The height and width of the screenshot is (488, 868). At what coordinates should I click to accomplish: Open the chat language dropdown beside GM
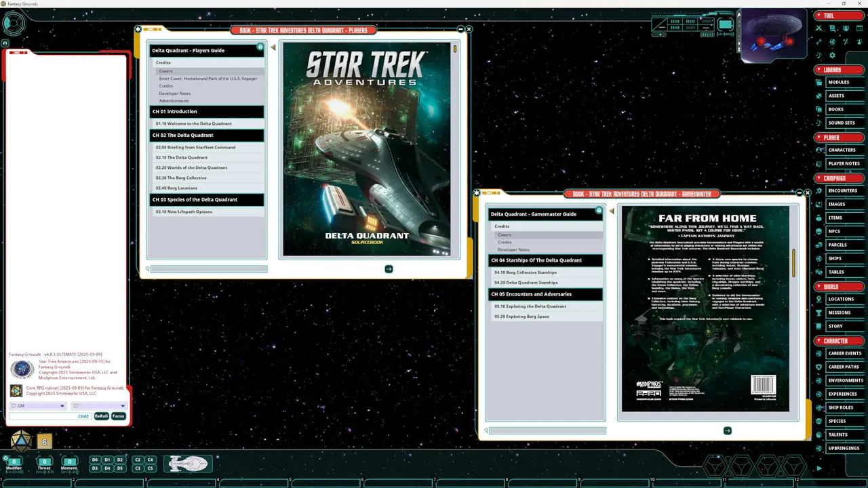pos(98,406)
